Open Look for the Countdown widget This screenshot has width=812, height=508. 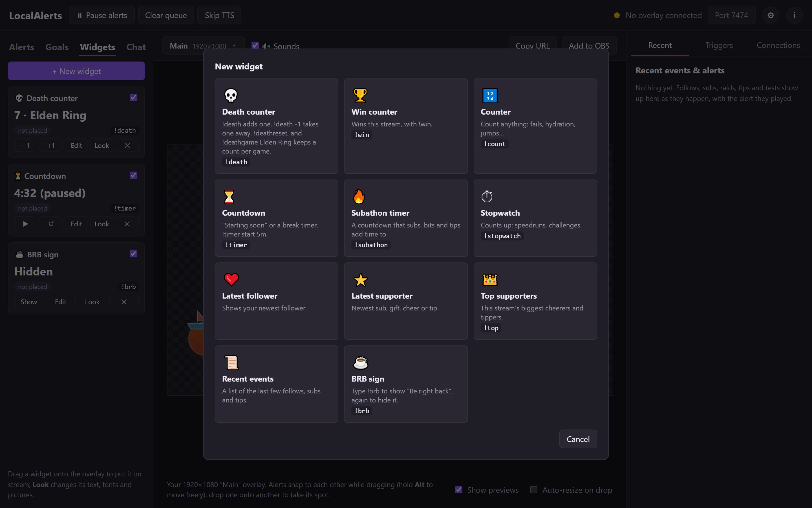point(102,224)
